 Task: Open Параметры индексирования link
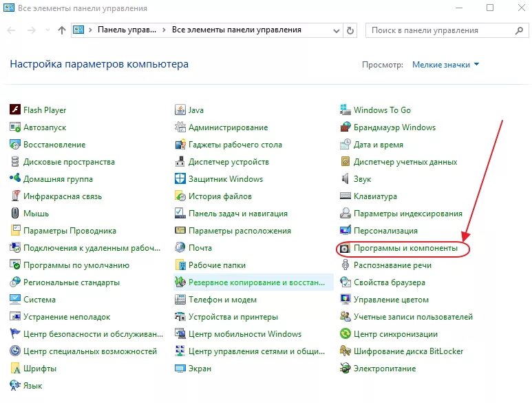(408, 214)
